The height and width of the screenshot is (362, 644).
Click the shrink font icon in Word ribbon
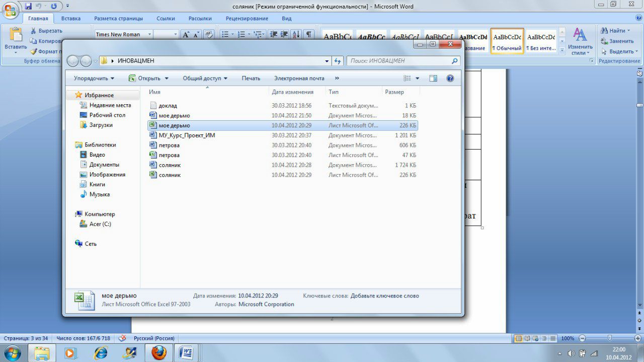196,34
